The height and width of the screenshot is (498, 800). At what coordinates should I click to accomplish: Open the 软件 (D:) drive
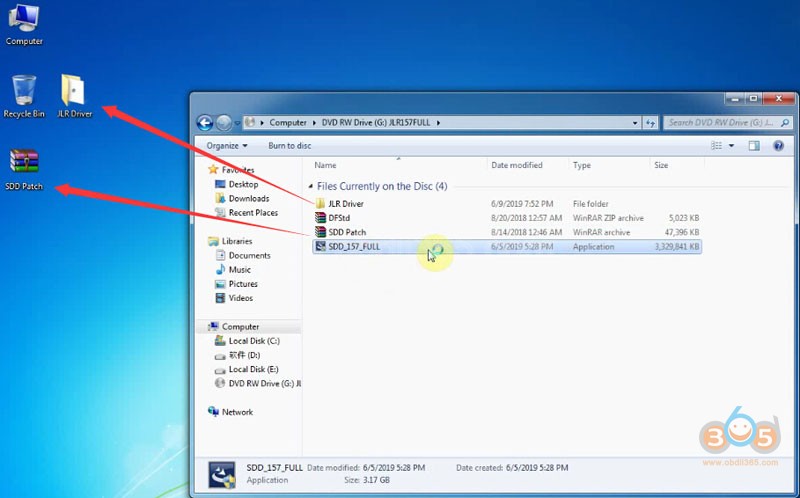click(244, 355)
